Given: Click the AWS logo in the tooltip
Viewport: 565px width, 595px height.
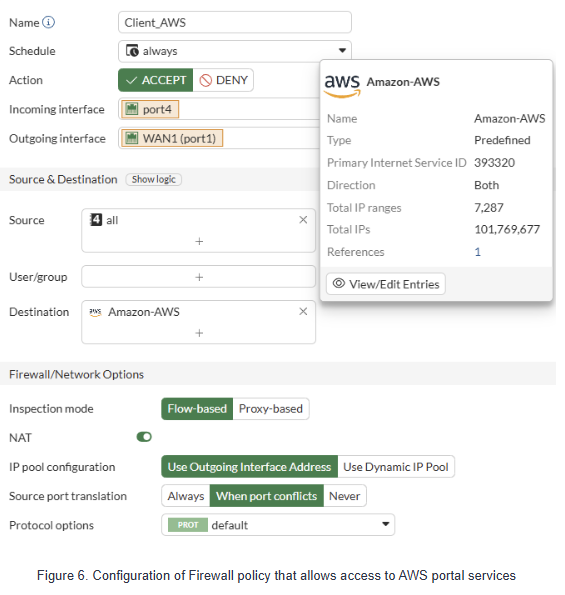Looking at the screenshot, I should coord(342,85).
